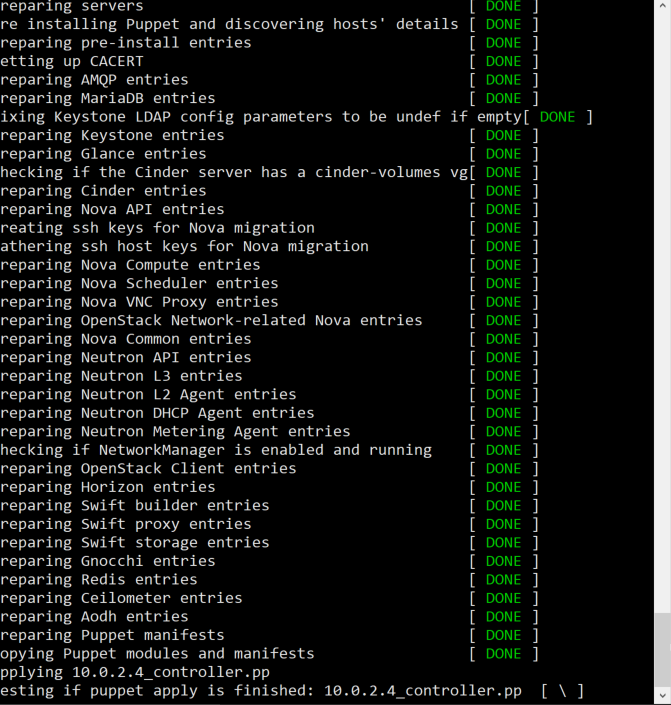Click the Preparing Redis entries line
The image size is (671, 705).
coord(98,580)
